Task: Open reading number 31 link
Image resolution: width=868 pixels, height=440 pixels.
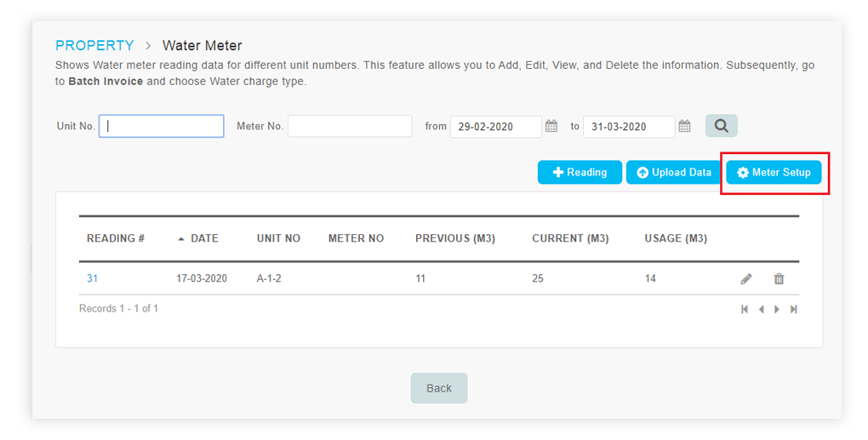Action: [x=93, y=278]
